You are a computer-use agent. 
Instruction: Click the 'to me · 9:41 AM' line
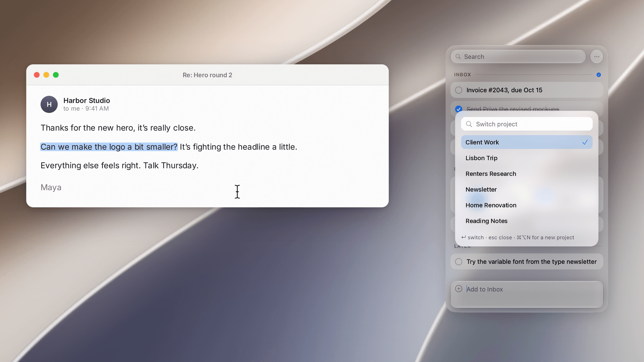86,108
